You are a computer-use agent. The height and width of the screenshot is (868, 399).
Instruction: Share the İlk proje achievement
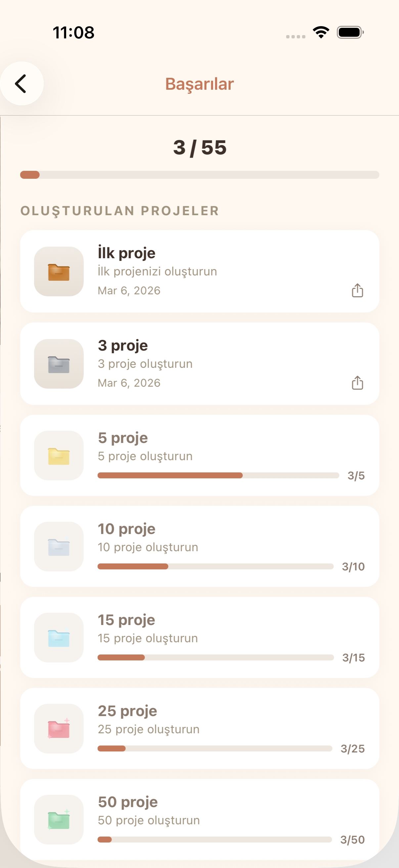[357, 290]
